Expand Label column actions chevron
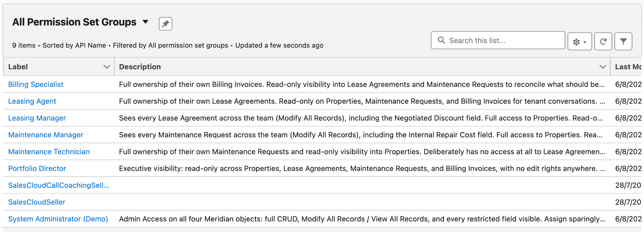The image size is (644, 232). (x=107, y=67)
